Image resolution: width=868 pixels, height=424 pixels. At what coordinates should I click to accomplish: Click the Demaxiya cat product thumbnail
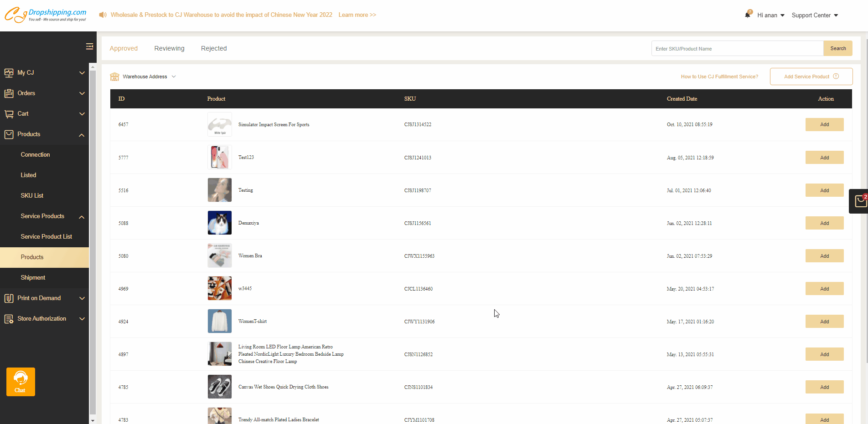click(220, 223)
